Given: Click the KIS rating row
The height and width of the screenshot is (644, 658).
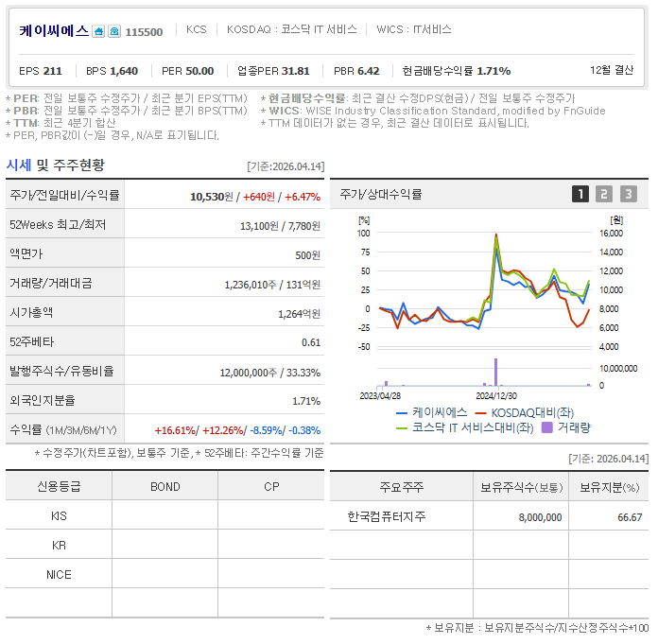Looking at the screenshot, I should coord(164,516).
